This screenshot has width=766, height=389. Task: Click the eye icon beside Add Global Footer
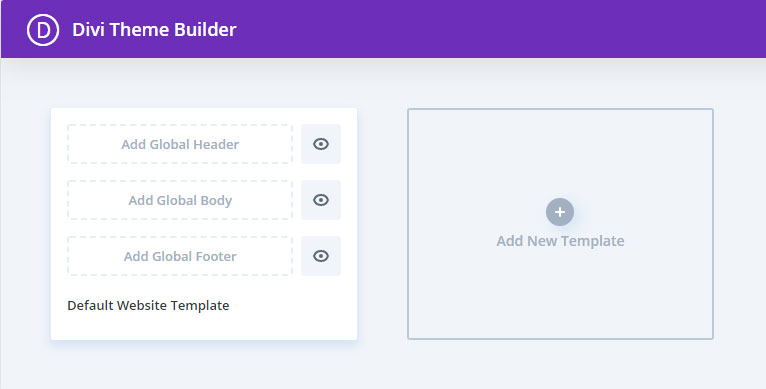321,256
